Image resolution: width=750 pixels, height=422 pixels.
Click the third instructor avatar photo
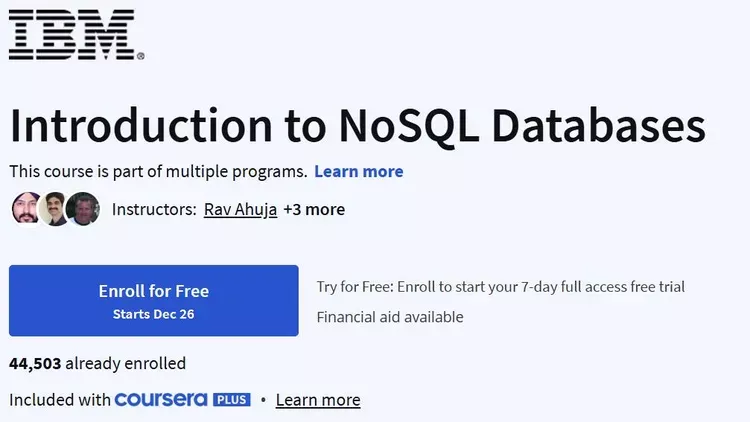tap(83, 209)
